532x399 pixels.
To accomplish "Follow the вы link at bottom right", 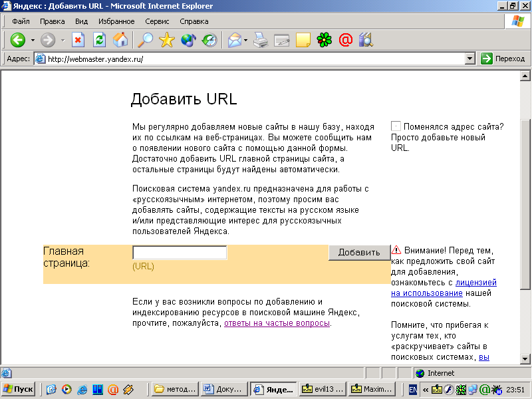I will pos(484,357).
